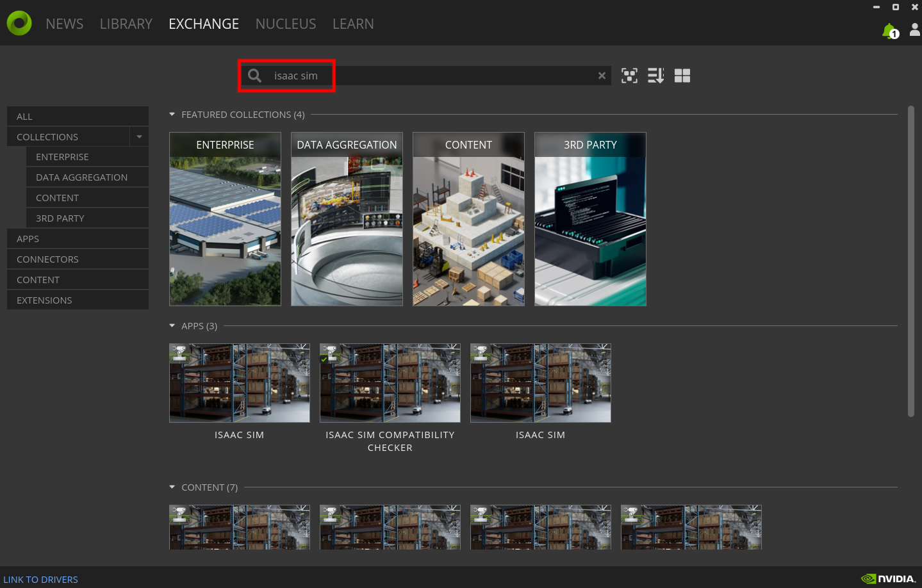
Task: Go to the NUCLEUS tab
Action: point(286,24)
